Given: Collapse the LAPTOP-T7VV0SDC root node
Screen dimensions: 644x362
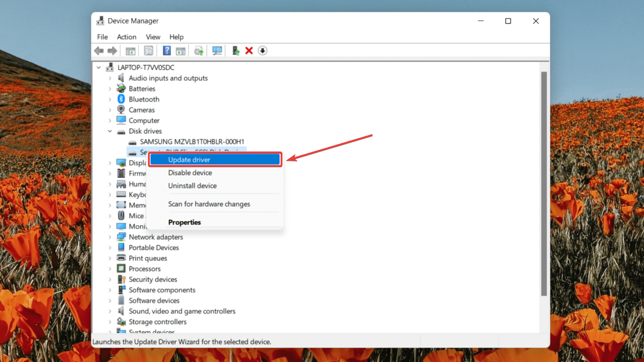Looking at the screenshot, I should pyautogui.click(x=99, y=67).
